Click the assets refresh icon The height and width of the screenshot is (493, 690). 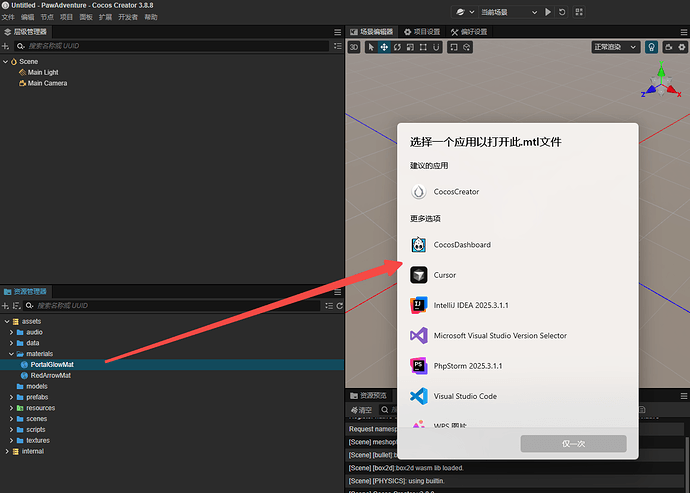click(340, 306)
